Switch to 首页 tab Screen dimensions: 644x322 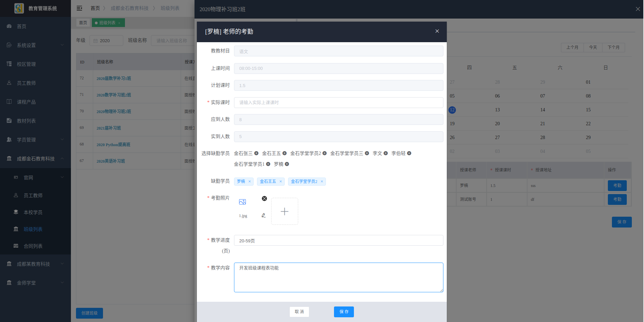(x=83, y=23)
